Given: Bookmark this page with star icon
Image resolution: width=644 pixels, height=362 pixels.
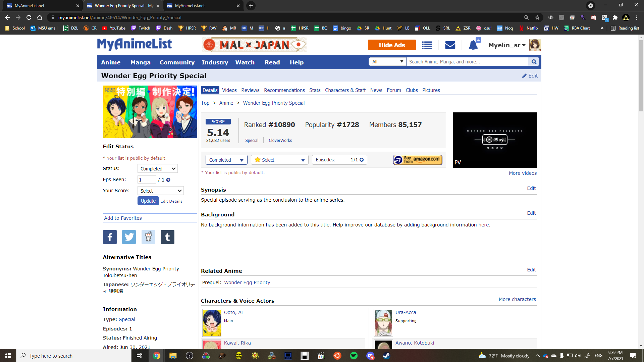Looking at the screenshot, I should (x=537, y=17).
